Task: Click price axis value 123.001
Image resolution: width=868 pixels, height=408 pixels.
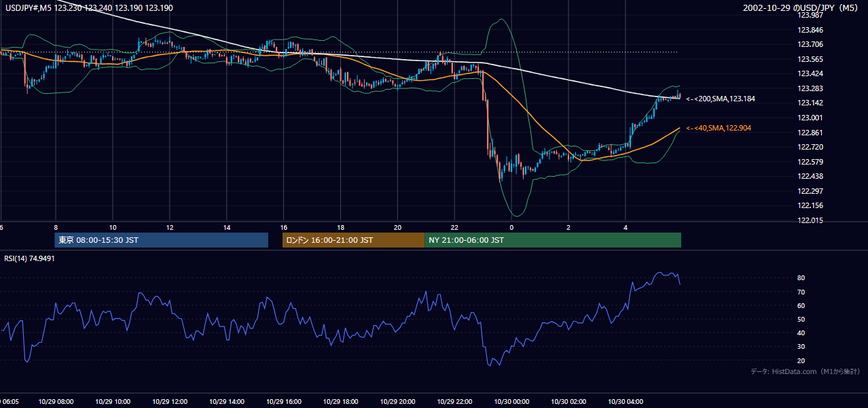Action: pos(810,118)
